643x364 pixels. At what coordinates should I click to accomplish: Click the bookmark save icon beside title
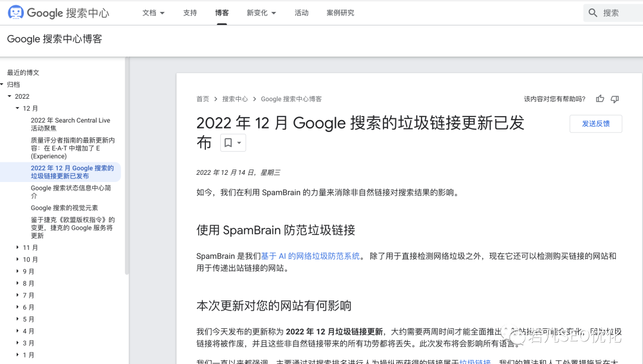(x=228, y=143)
